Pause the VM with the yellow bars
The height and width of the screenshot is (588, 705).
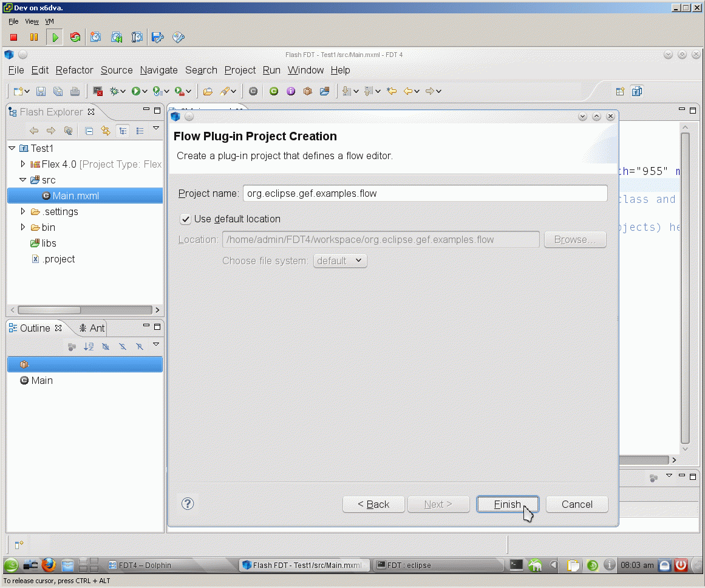click(34, 37)
